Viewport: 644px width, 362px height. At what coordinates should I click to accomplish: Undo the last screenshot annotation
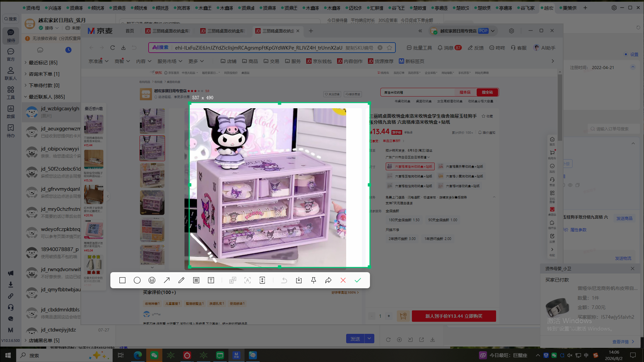point(284,280)
